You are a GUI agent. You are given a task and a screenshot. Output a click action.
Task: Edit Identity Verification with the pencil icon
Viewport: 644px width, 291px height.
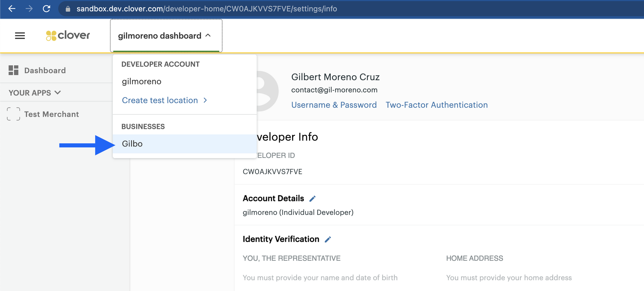click(x=328, y=239)
